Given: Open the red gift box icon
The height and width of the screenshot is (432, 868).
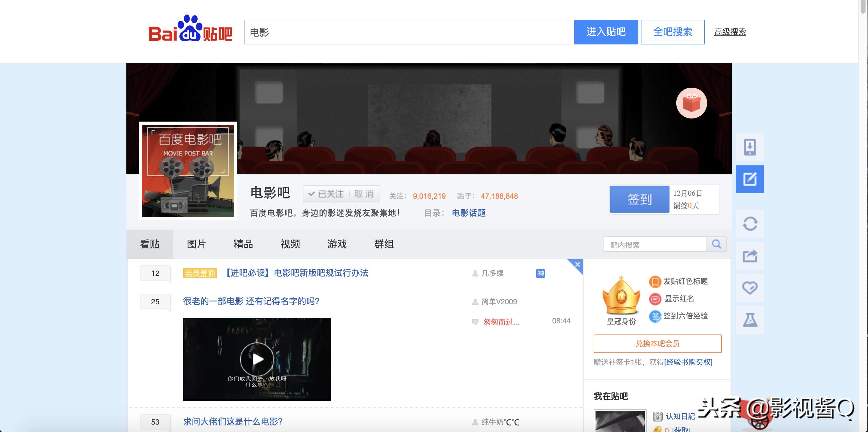Looking at the screenshot, I should coord(691,103).
